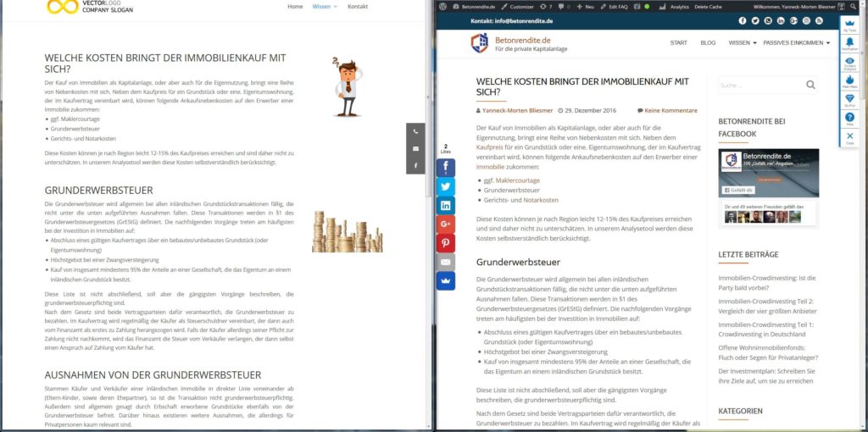Open the Wissen dropdown on left site
The width and height of the screenshot is (868, 432).
pyautogui.click(x=325, y=6)
